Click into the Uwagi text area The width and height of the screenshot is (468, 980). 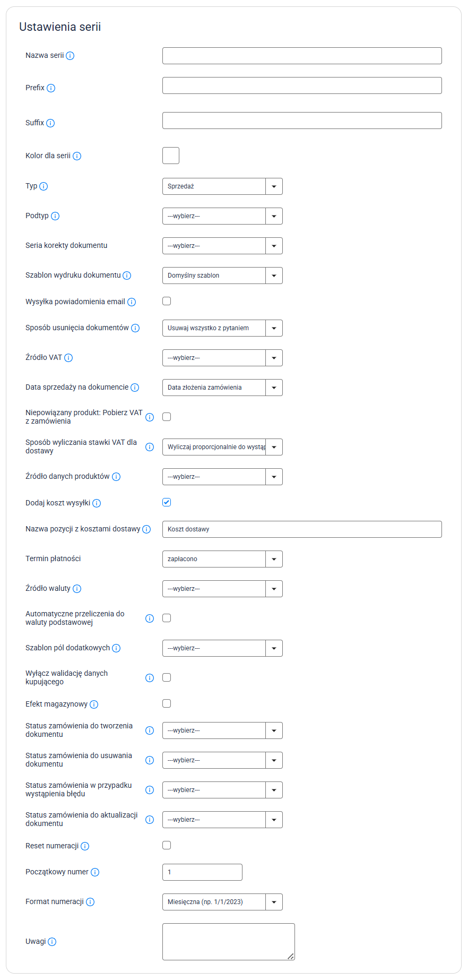(x=228, y=941)
